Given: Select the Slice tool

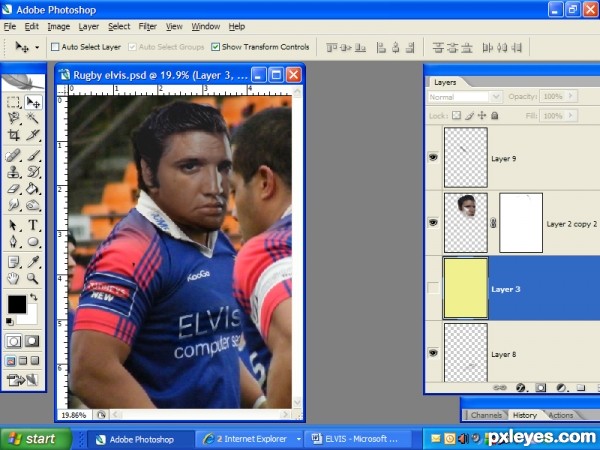Looking at the screenshot, I should pyautogui.click(x=33, y=135).
